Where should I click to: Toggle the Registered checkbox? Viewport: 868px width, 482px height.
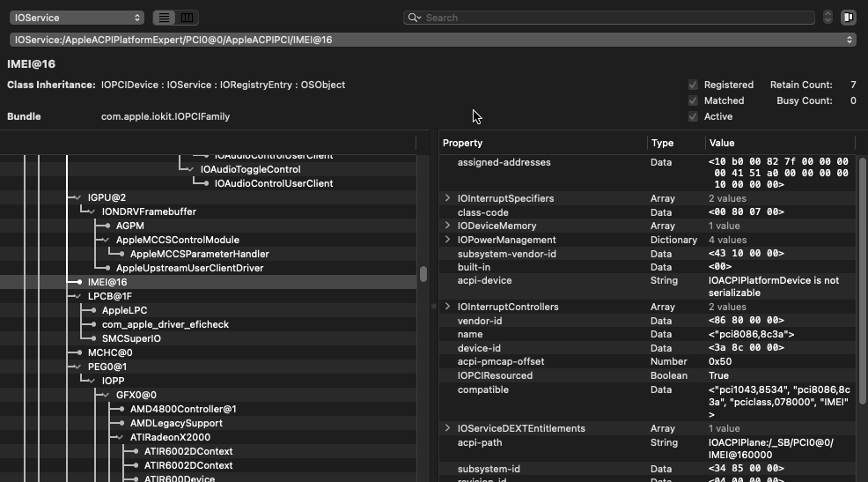pyautogui.click(x=693, y=85)
